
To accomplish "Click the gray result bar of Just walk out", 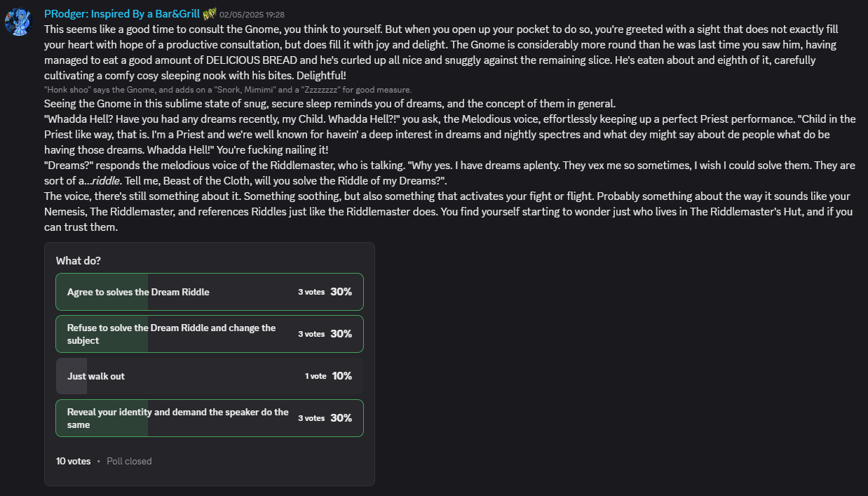I will 72,376.
